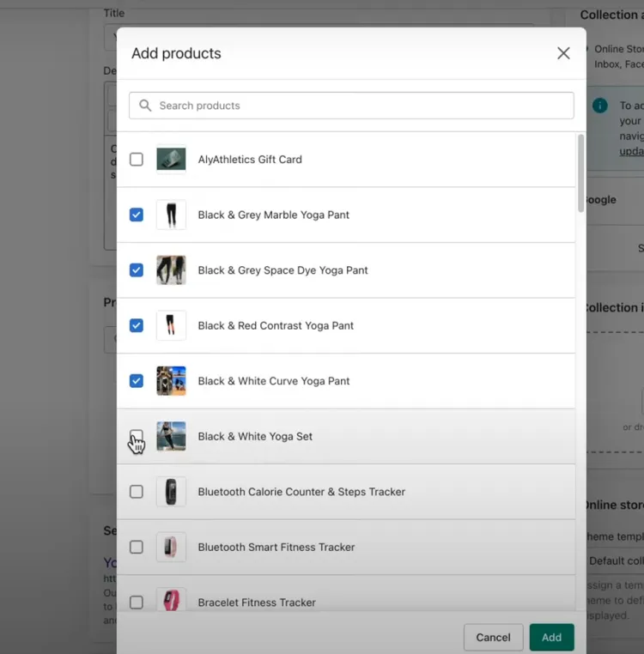Focus the Search products field

[351, 106]
